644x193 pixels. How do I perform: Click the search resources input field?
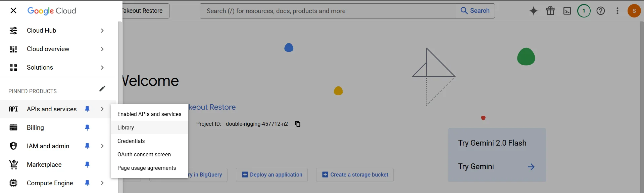point(328,11)
